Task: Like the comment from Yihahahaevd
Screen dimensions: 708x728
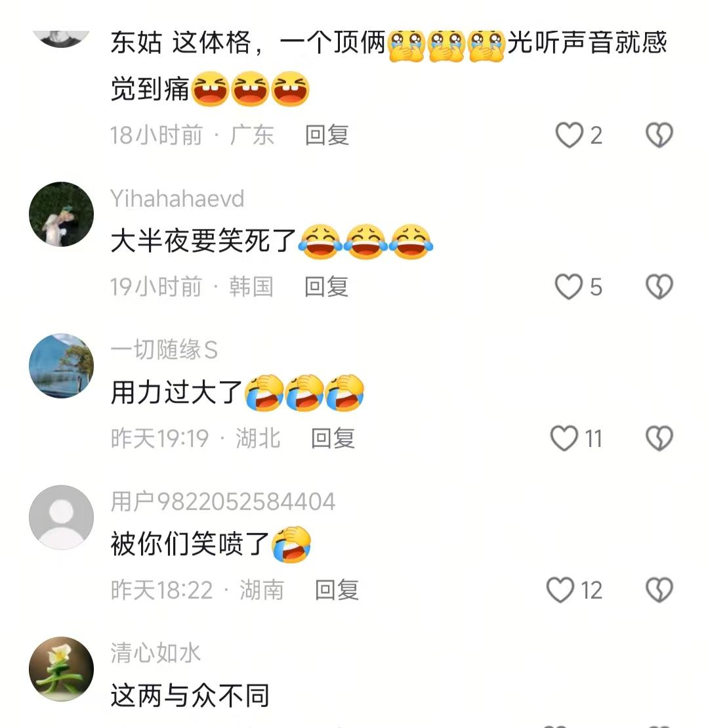Action: click(x=569, y=286)
